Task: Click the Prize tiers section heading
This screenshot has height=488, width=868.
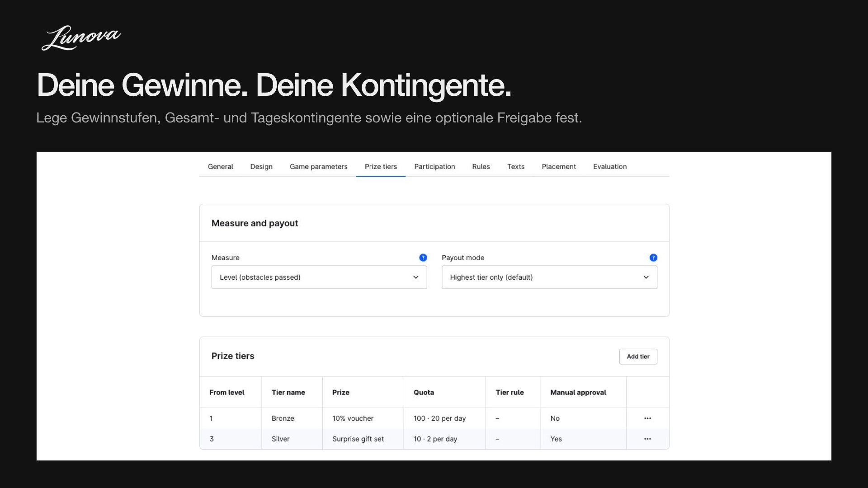Action: [x=233, y=356]
